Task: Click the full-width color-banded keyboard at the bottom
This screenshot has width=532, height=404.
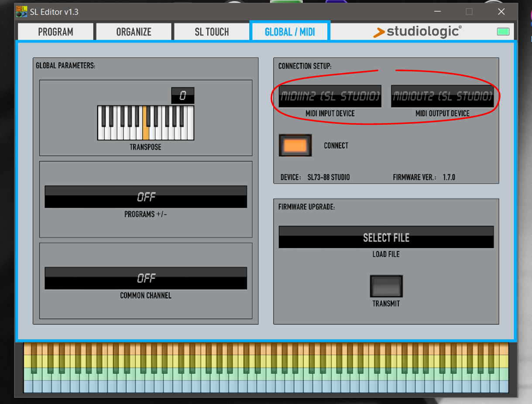Action: click(266, 368)
